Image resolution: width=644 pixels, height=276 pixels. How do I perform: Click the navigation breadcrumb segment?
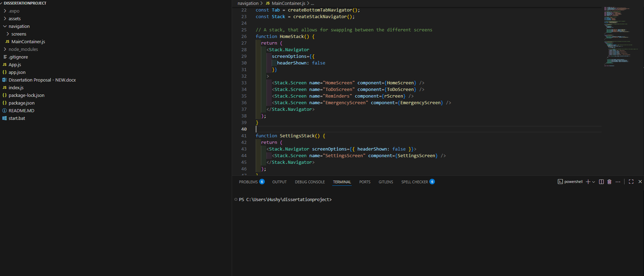(248, 3)
